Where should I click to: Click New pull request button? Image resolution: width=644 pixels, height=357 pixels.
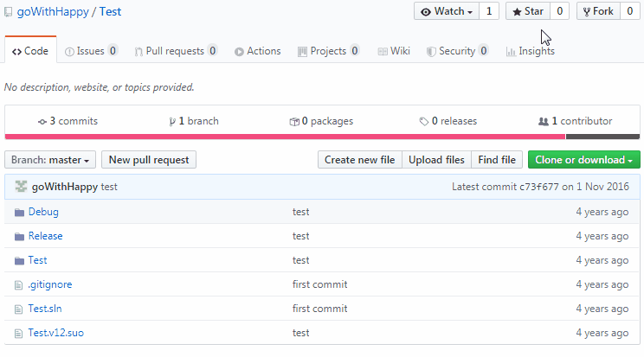pyautogui.click(x=149, y=160)
